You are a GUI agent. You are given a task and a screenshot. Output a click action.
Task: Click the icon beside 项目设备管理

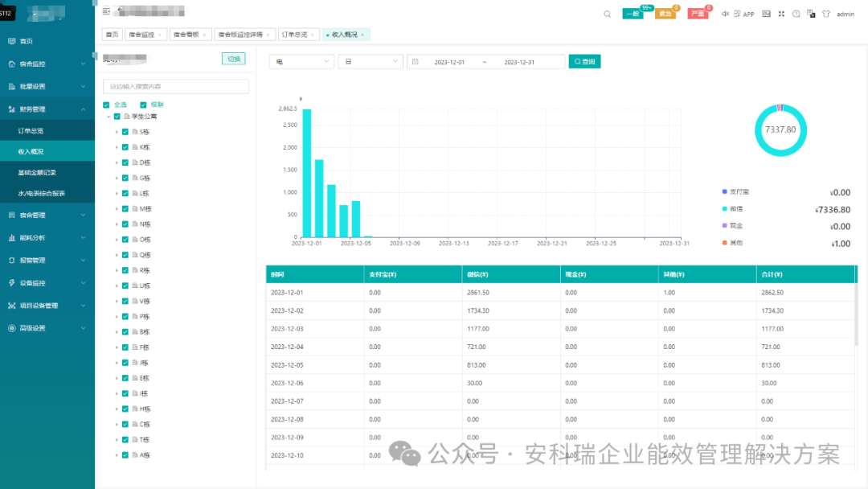tap(11, 306)
